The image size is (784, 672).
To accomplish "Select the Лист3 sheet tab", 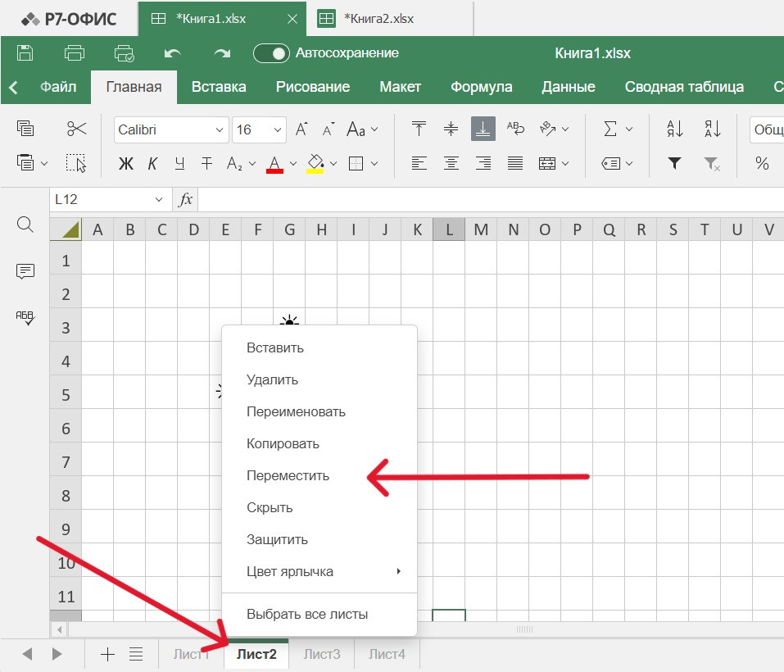I will [x=321, y=654].
